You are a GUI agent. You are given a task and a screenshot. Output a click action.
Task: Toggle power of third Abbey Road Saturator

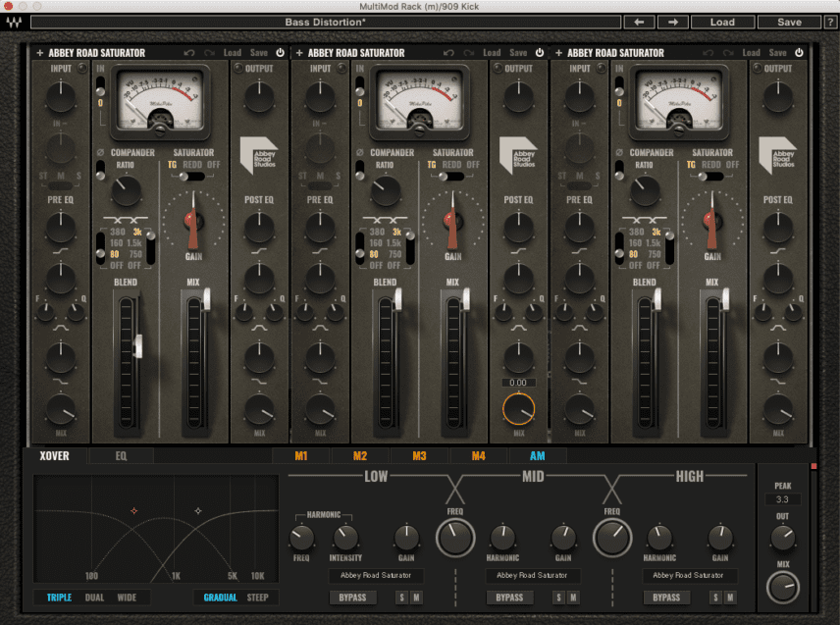pos(799,52)
